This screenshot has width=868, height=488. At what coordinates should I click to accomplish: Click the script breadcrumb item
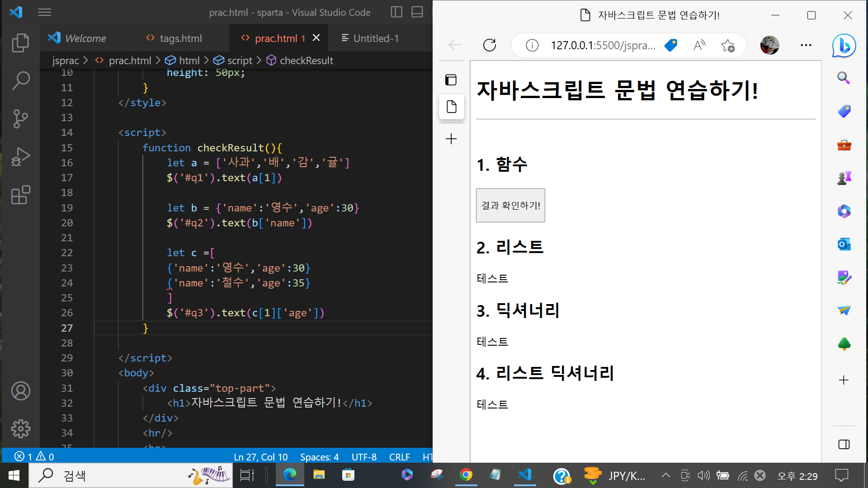click(x=233, y=61)
